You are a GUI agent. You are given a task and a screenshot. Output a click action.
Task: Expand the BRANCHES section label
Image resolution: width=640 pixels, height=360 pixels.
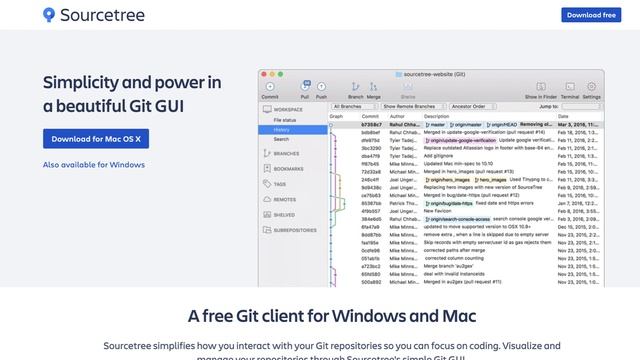pos(286,153)
